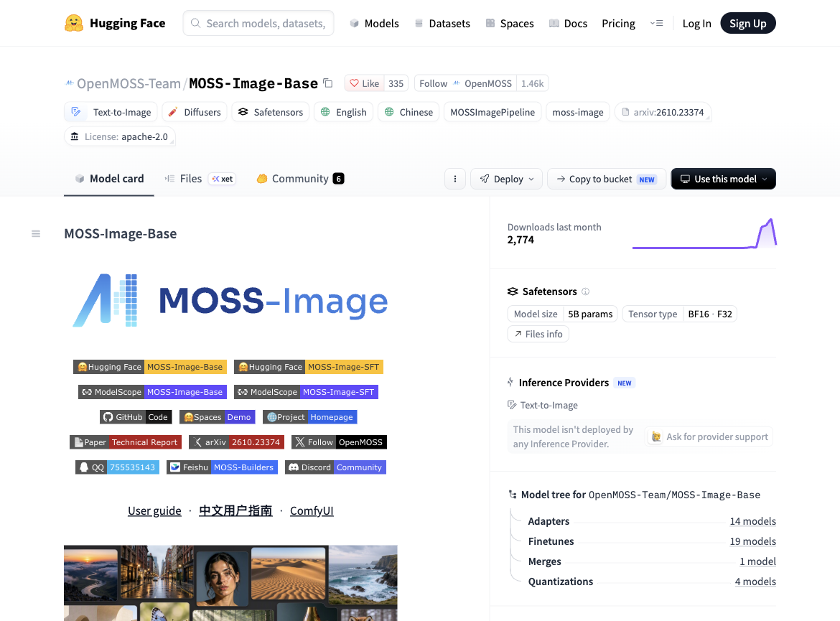The width and height of the screenshot is (840, 621).
Task: Click the heart Like icon
Action: tap(354, 83)
